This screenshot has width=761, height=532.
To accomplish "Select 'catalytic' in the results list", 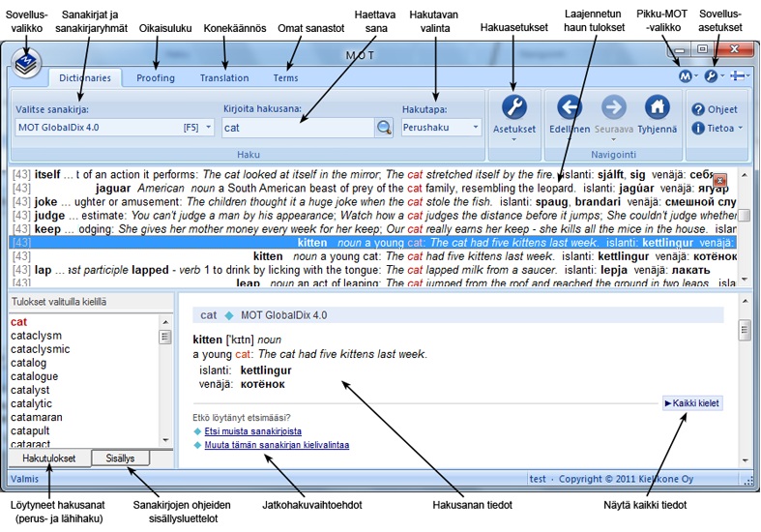I will [31, 403].
